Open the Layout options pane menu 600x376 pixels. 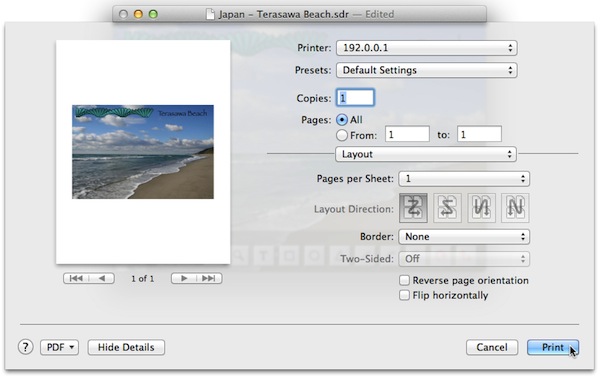point(426,154)
